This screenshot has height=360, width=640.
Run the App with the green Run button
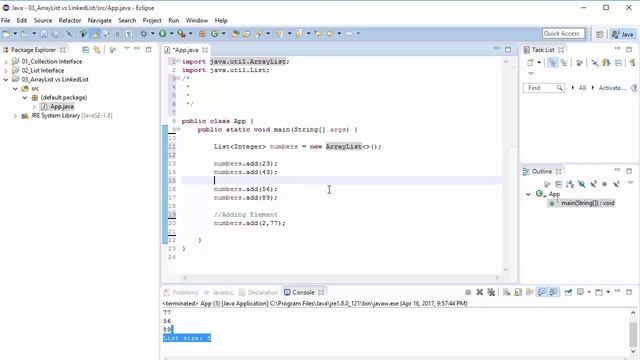[162, 34]
